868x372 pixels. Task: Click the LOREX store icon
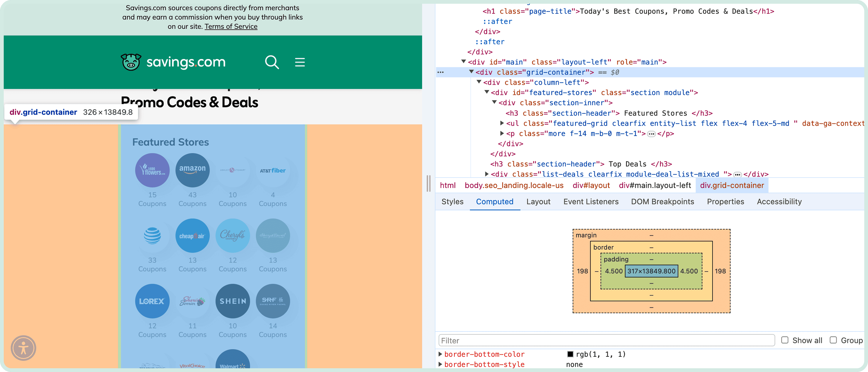point(152,301)
